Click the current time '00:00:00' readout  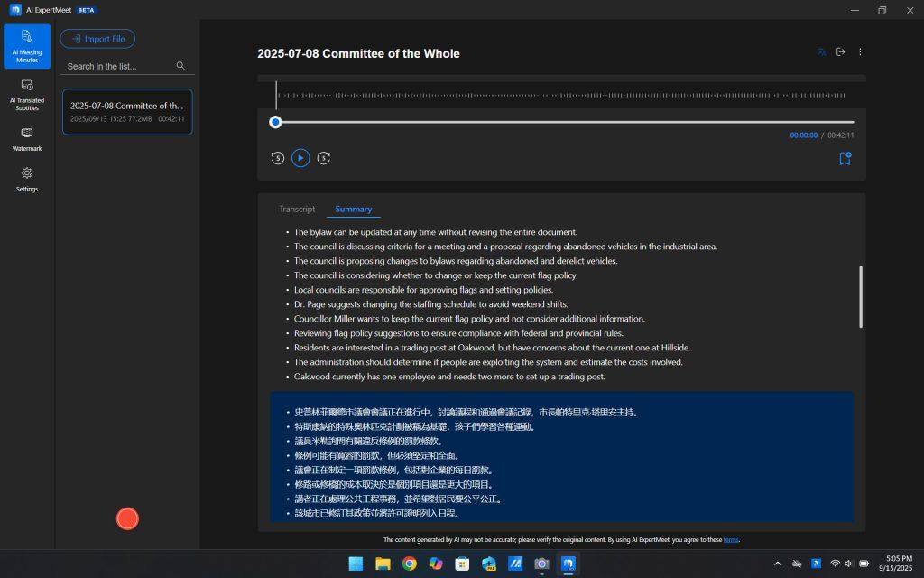tap(804, 135)
